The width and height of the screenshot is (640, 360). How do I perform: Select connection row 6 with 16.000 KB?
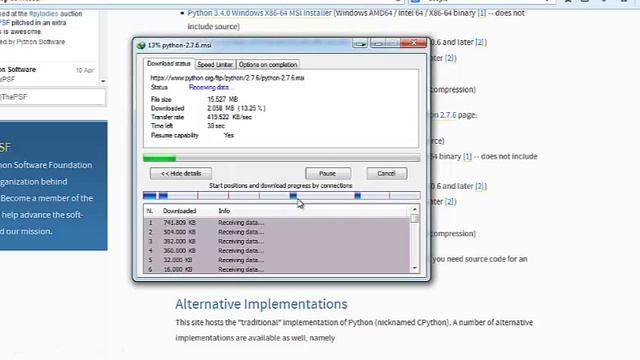(276, 269)
